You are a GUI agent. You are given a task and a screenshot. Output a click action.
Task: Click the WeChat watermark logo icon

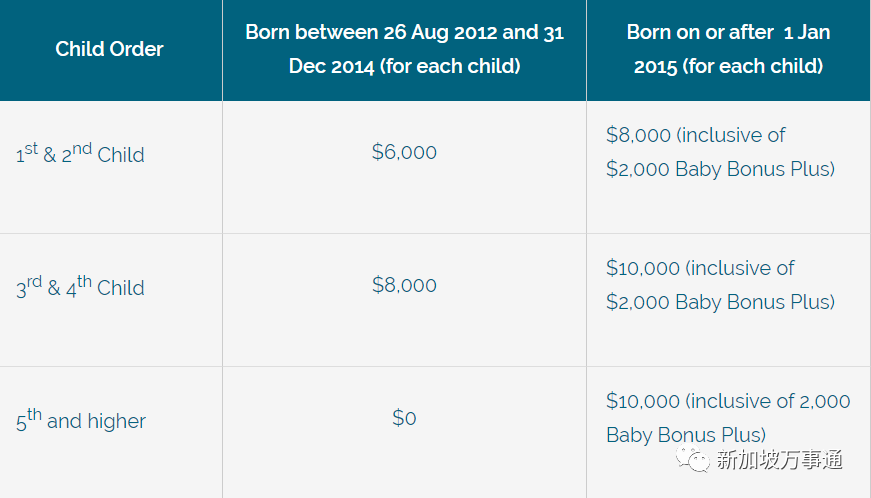[x=693, y=459]
